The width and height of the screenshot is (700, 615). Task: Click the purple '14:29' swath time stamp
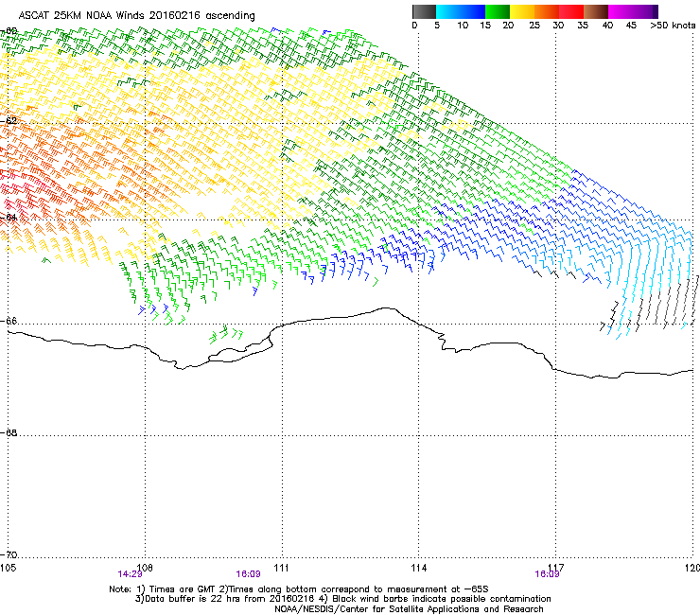point(130,574)
